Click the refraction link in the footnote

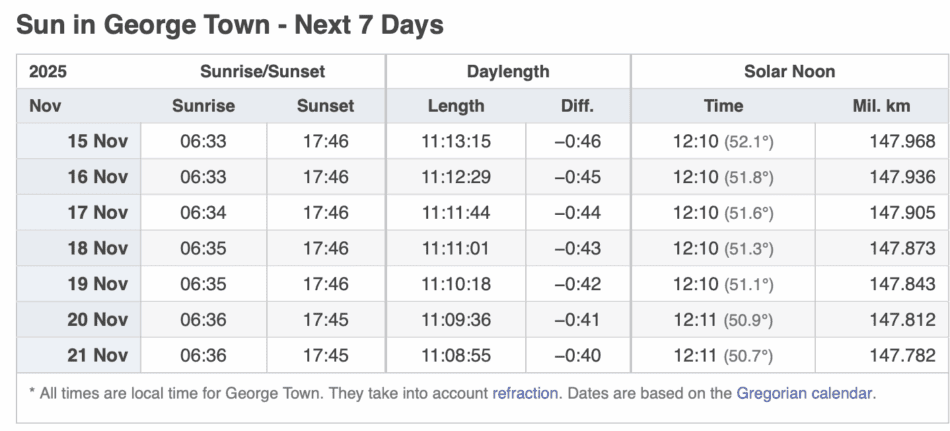coord(525,393)
